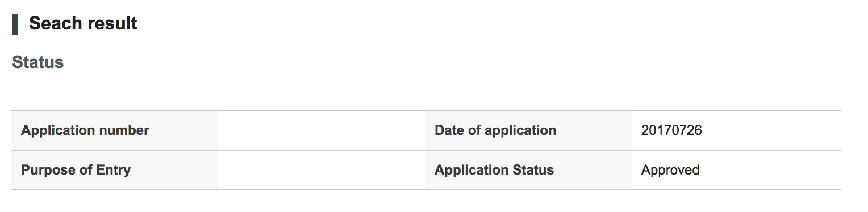Click the top border of the status table
This screenshot has height=212, width=868.
pos(426,111)
